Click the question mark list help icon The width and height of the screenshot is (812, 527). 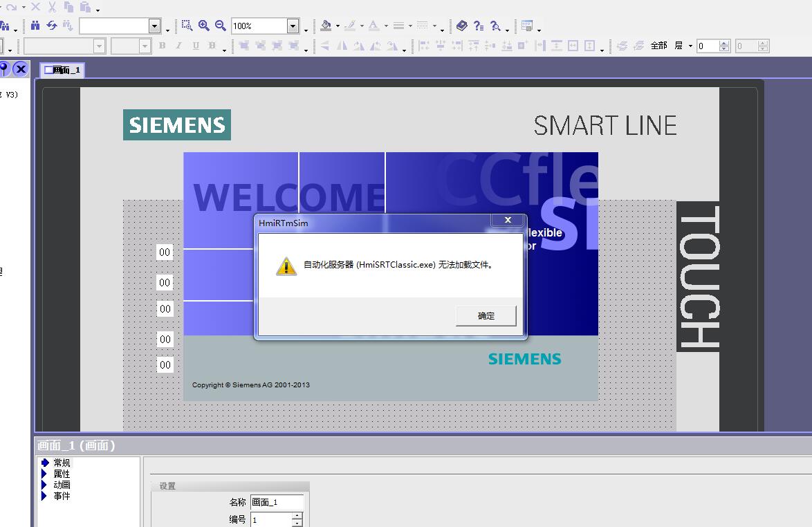479,26
